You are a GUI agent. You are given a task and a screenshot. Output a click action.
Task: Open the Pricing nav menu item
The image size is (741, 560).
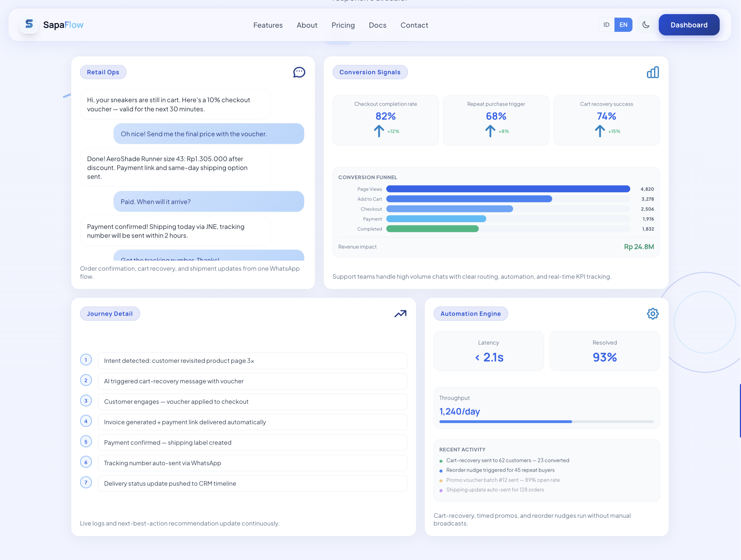[343, 25]
